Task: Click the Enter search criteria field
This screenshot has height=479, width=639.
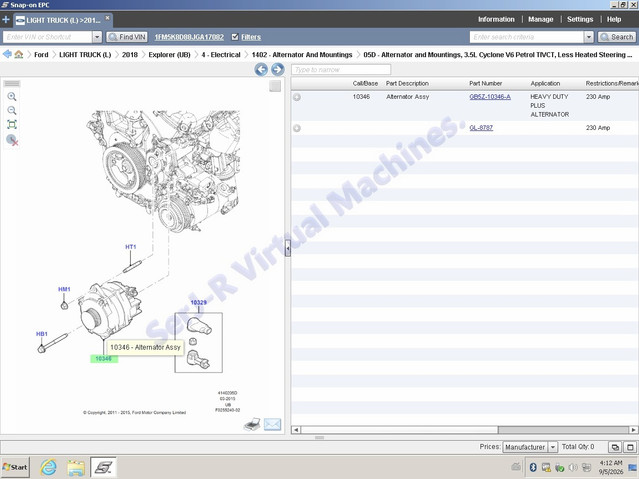Action: pos(527,37)
